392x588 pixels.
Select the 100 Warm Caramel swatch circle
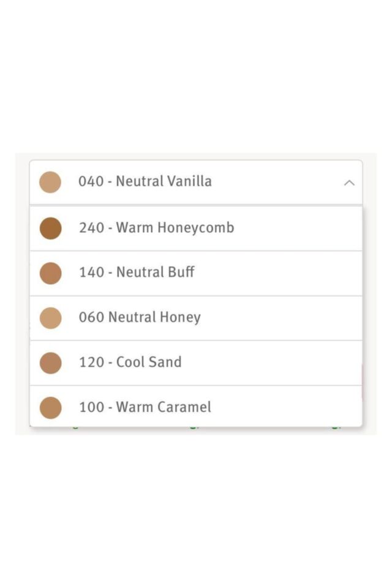click(50, 407)
